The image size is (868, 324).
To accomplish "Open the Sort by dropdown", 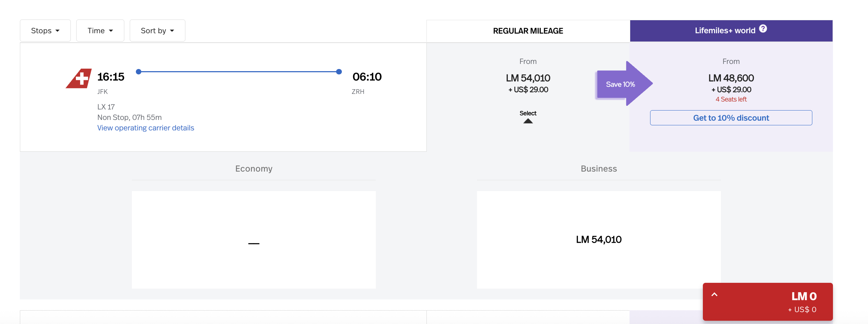I will pos(158,31).
